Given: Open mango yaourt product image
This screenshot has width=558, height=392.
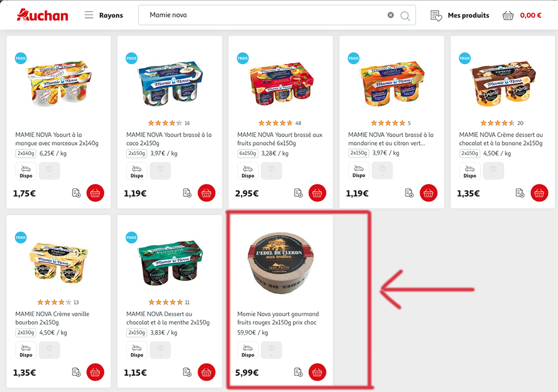Looking at the screenshot, I should 59,84.
